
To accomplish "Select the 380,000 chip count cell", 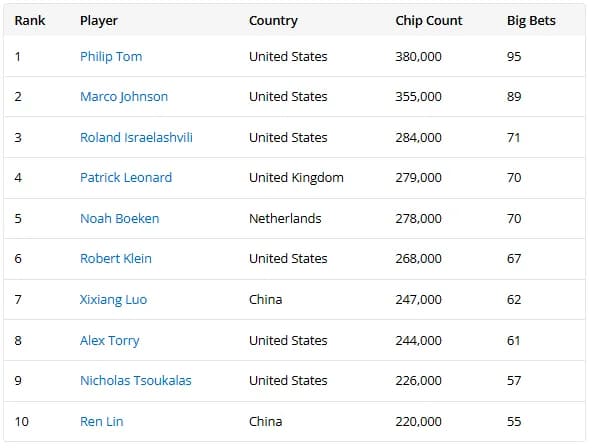I will tap(419, 56).
